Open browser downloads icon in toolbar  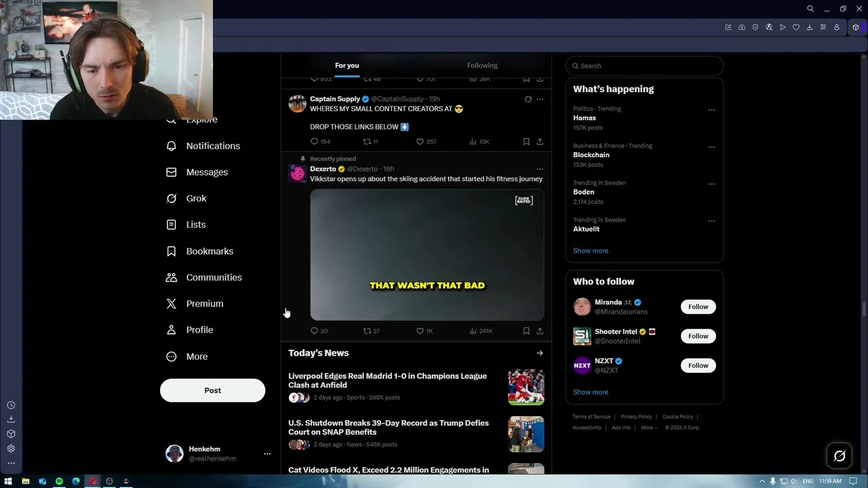click(x=810, y=27)
